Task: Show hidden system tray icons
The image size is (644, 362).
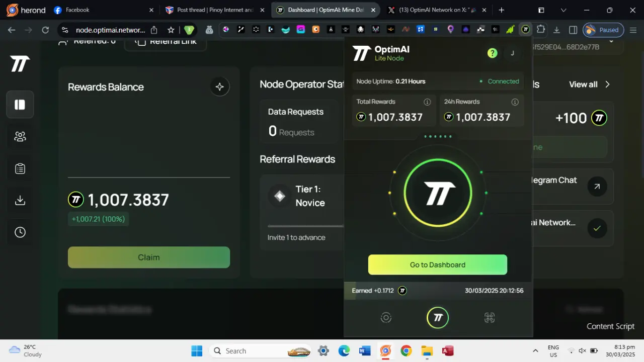Action: 535,350
